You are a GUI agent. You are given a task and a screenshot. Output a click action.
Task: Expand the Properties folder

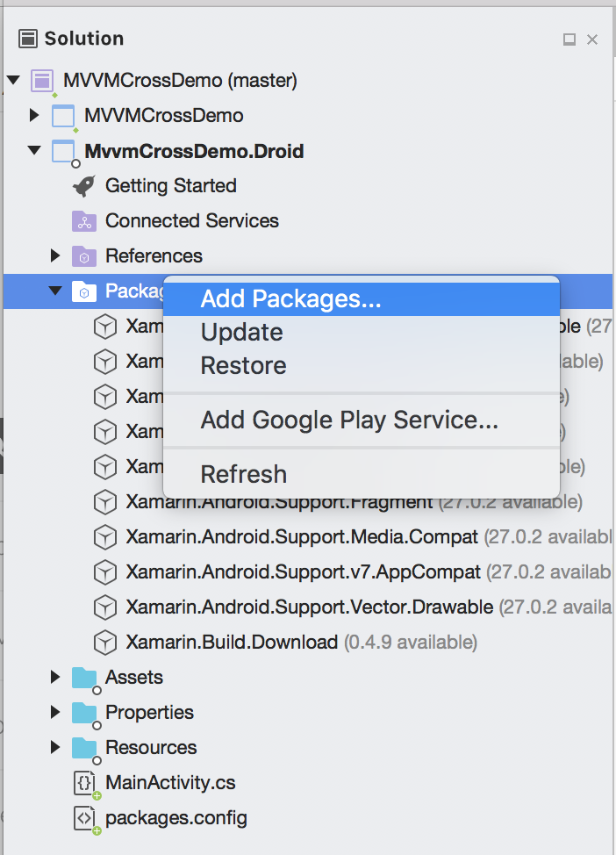[x=55, y=713]
